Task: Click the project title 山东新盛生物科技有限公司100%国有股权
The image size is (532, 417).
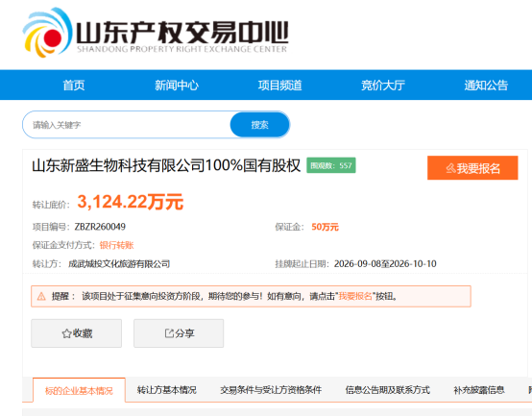Action: pos(166,165)
